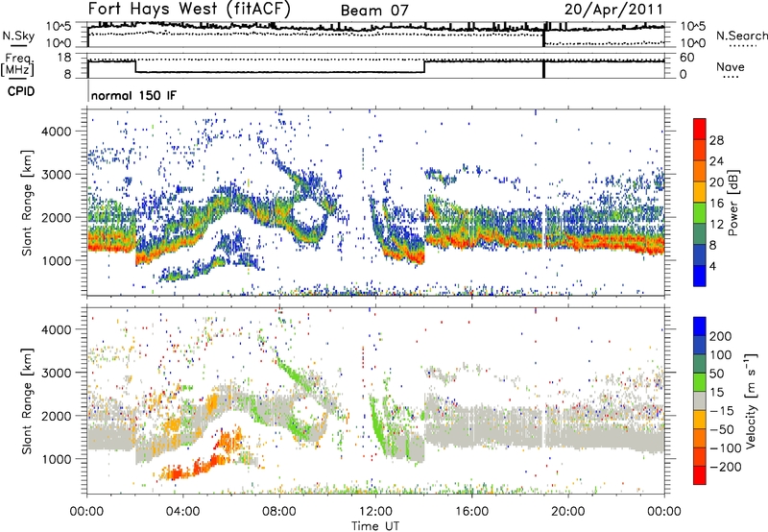Screen dimensions: 768x532
Task: Click the '04:00' time axis label
Action: coord(182,512)
